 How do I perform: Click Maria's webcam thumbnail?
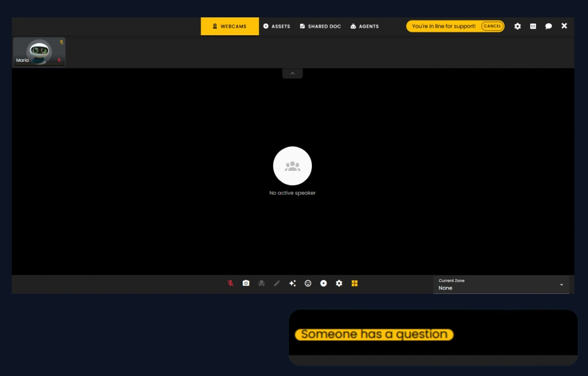(39, 52)
